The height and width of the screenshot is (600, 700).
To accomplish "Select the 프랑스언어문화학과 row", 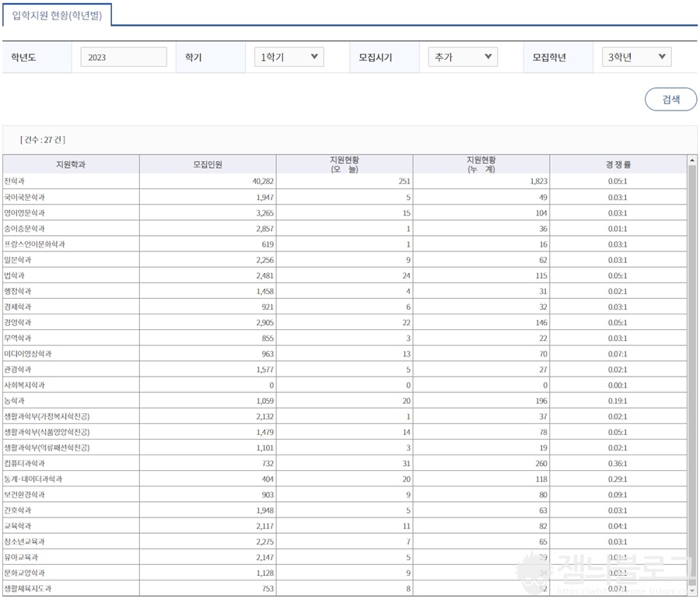I will (345, 244).
